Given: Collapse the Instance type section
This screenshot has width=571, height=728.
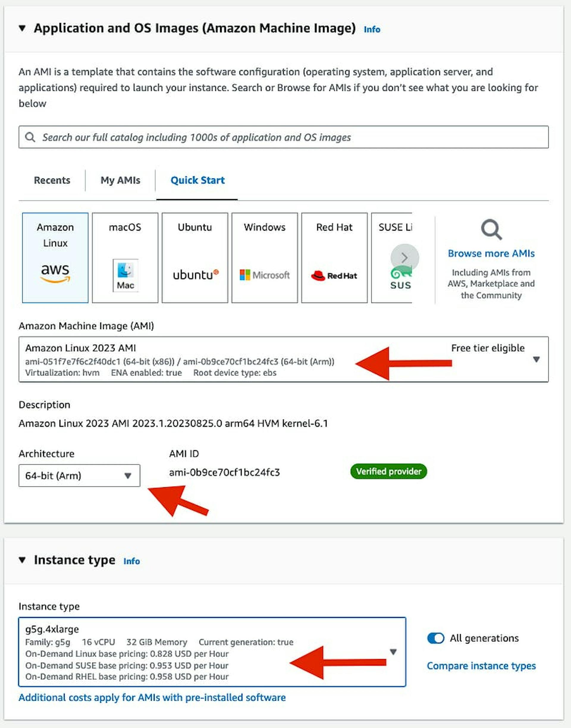Looking at the screenshot, I should (x=22, y=560).
